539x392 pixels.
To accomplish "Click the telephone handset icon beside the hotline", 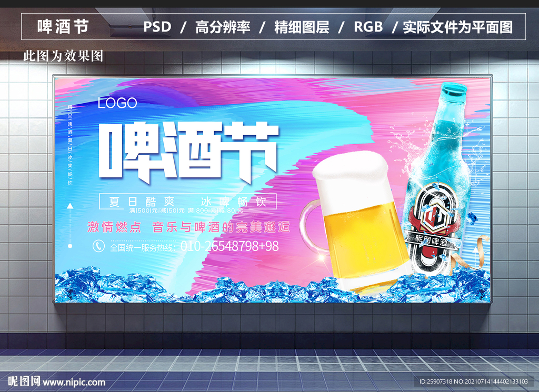I will (x=98, y=245).
